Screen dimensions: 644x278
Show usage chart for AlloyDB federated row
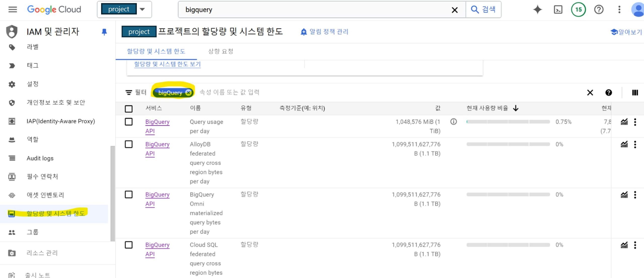(x=624, y=144)
